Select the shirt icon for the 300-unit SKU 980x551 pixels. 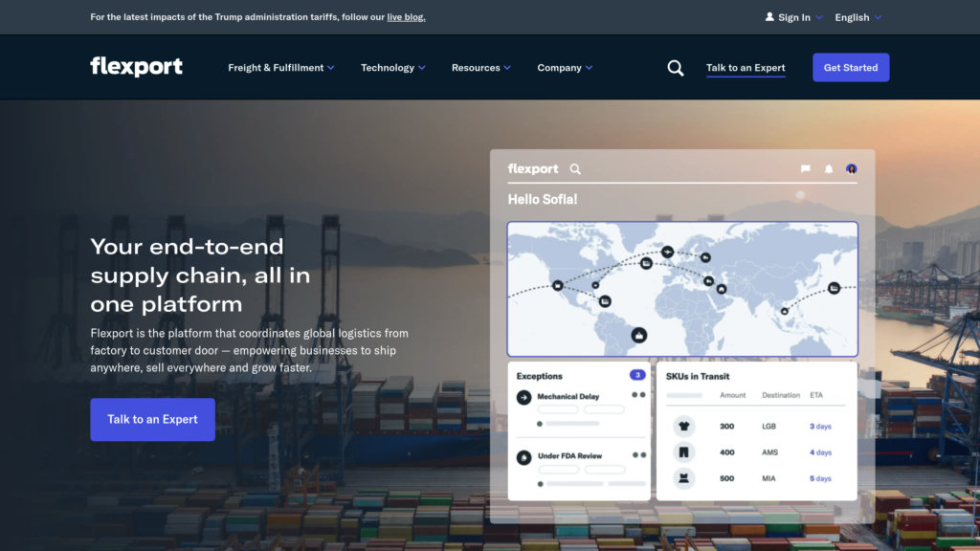tap(685, 426)
